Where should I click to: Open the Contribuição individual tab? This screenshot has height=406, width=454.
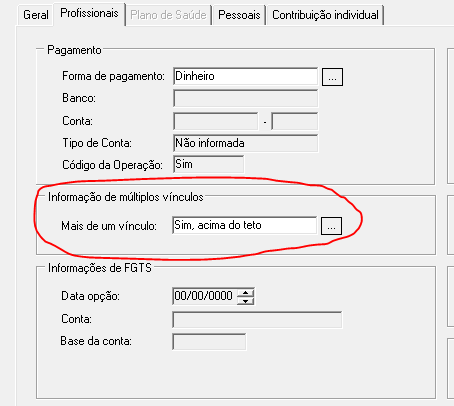tap(325, 15)
